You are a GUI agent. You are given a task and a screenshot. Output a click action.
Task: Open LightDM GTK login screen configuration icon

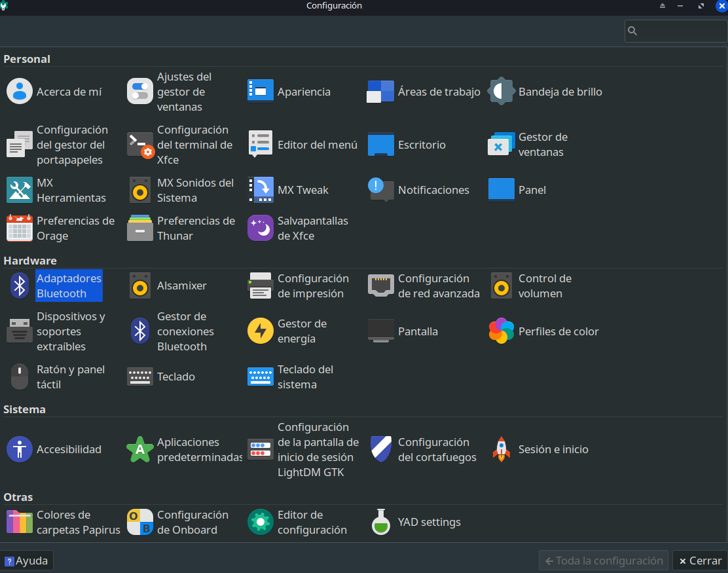pyautogui.click(x=261, y=449)
